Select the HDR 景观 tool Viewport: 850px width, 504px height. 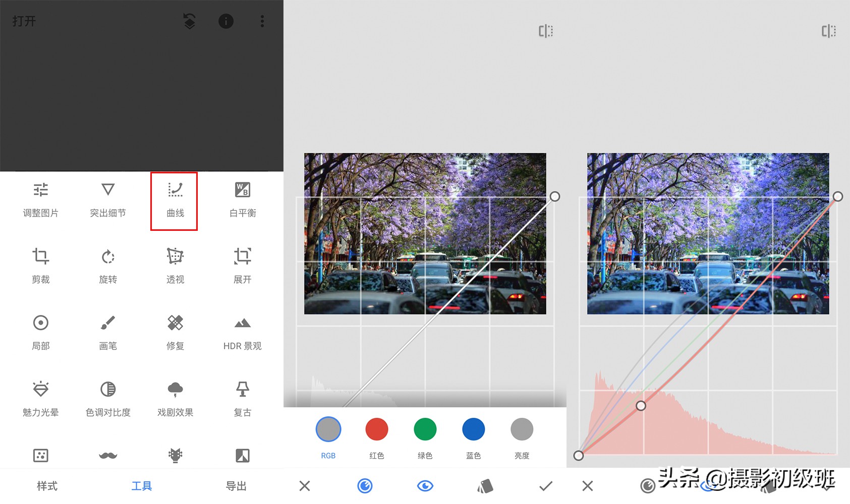click(x=243, y=333)
